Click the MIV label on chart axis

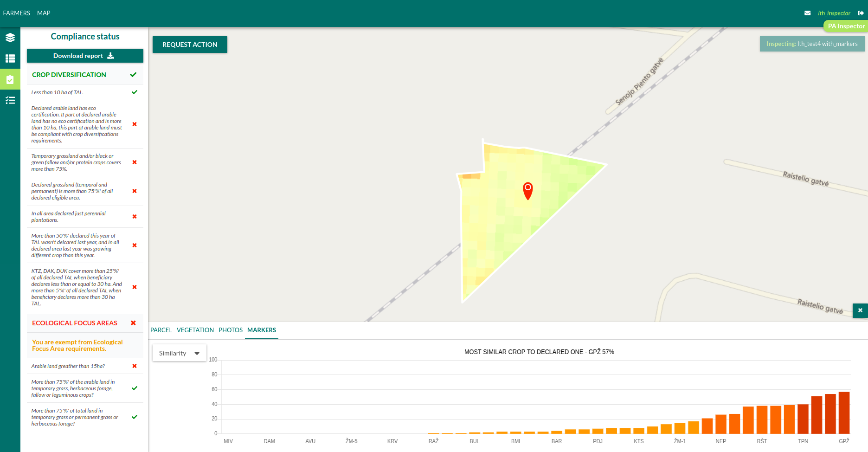(x=228, y=441)
